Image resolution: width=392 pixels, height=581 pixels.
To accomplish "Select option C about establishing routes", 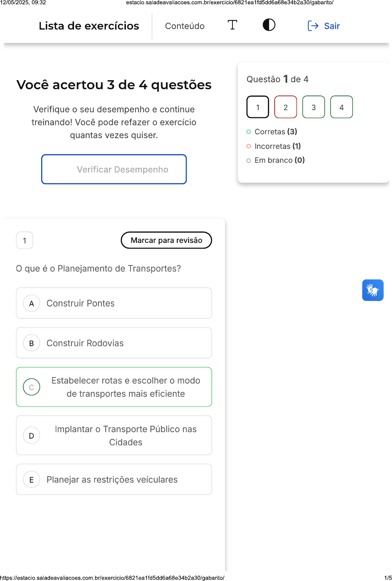I will tap(114, 387).
